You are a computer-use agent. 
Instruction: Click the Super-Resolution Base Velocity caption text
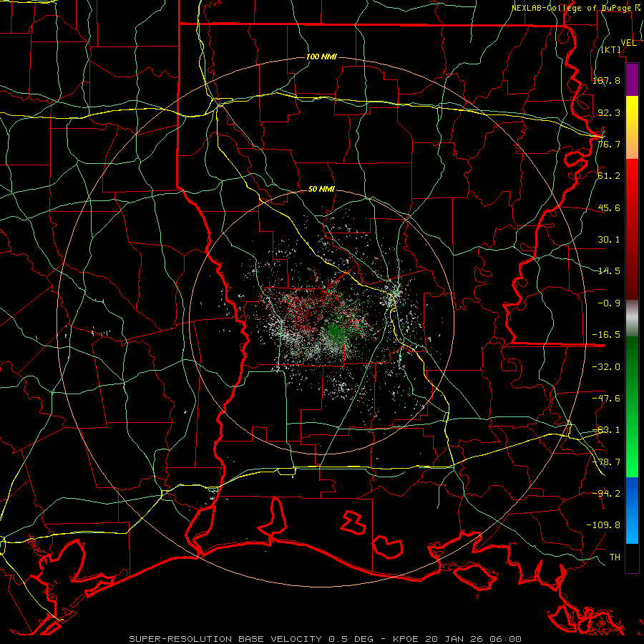(326, 639)
